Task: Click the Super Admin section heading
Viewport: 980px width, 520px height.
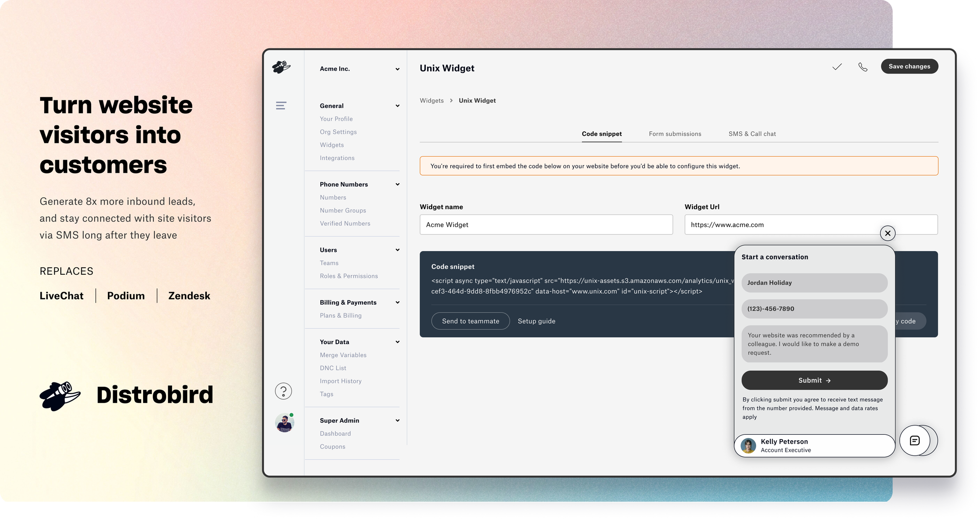Action: [x=340, y=421]
